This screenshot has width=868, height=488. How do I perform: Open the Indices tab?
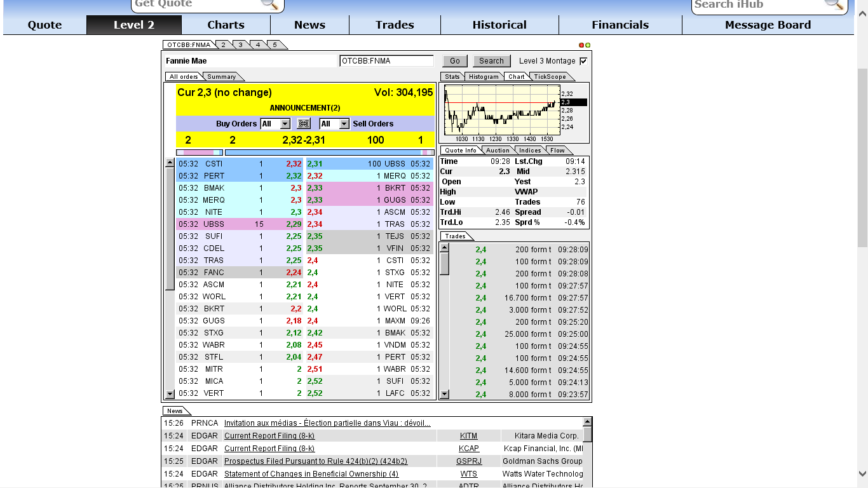tap(530, 150)
